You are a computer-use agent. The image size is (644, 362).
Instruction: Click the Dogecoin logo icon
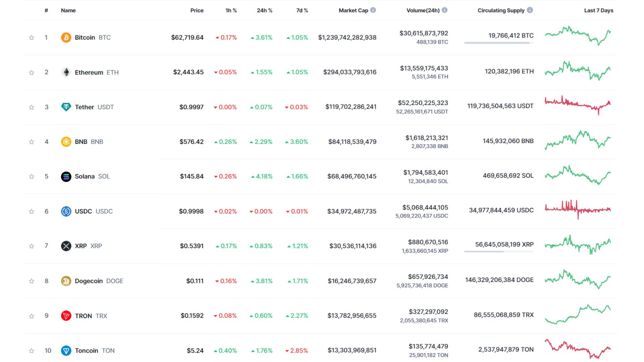pyautogui.click(x=66, y=281)
